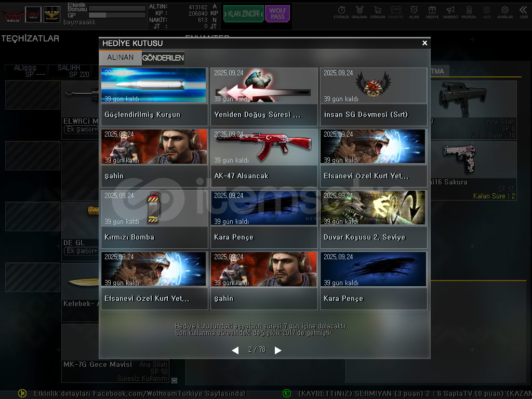Open the Web globe icon
The height and width of the screenshot is (399, 532).
487,12
